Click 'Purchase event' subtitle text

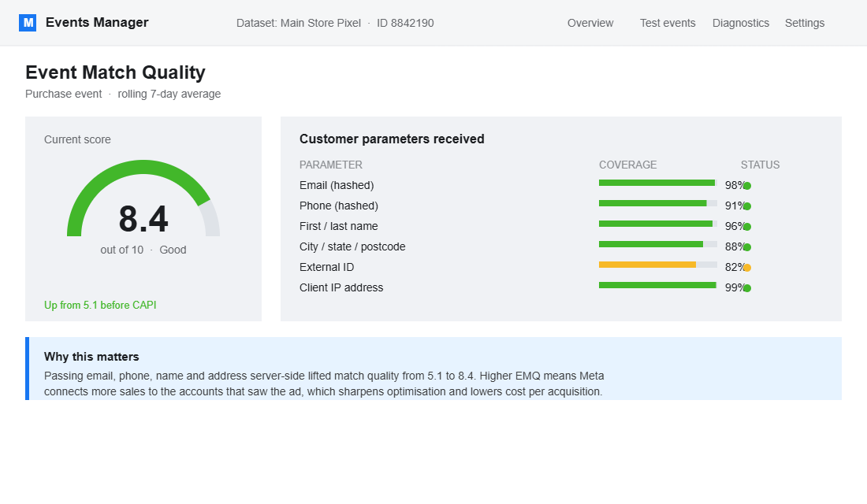64,94
